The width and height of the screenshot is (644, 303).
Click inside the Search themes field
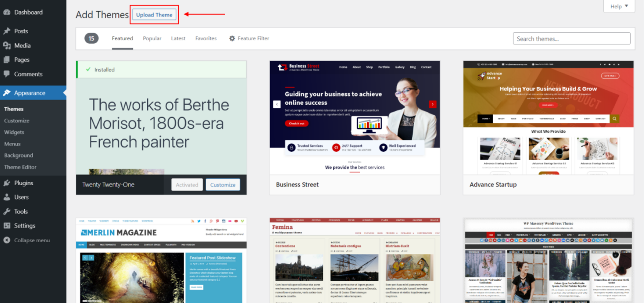571,38
